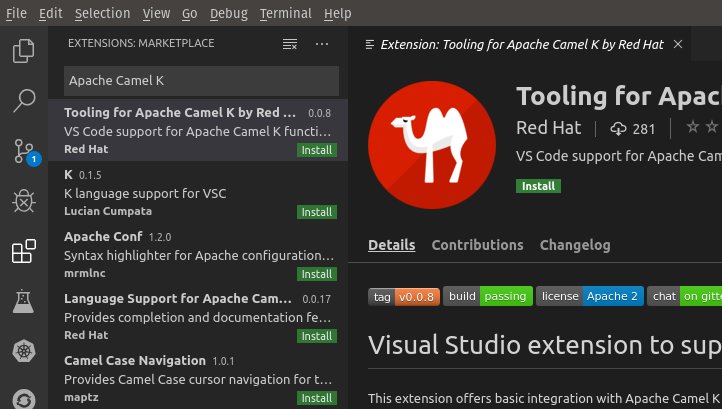This screenshot has width=722, height=409.
Task: Switch to the Contributions tab
Action: pyautogui.click(x=477, y=245)
